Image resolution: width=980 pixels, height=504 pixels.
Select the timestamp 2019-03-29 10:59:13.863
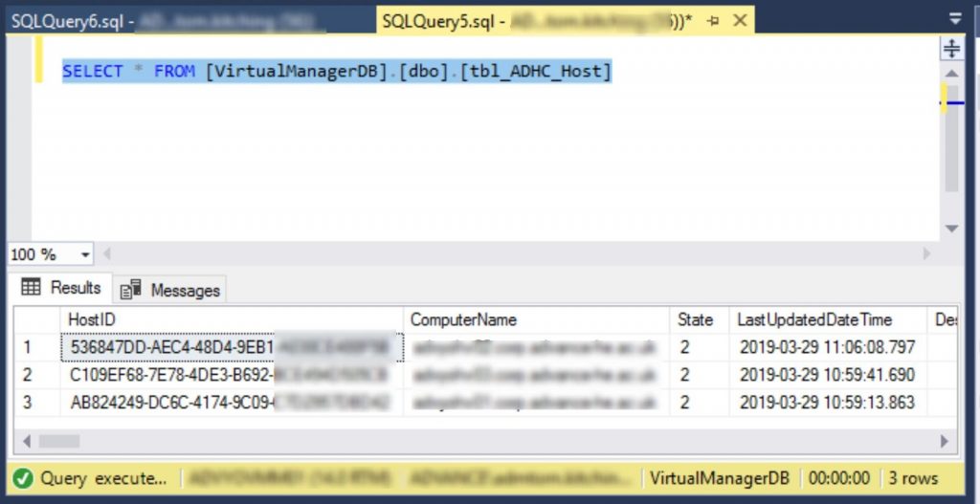pos(828,403)
